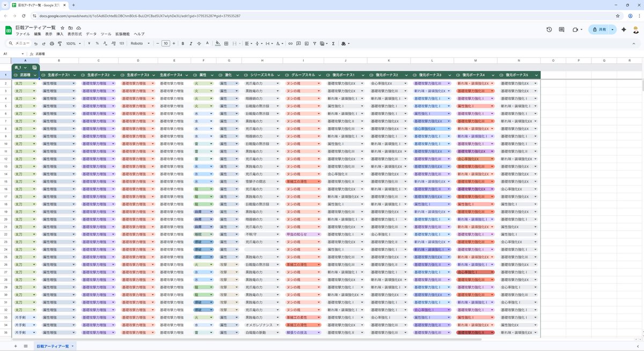This screenshot has height=351, width=644.
Task: Open the 属性 column header dropdown arrow
Action: 213,75
